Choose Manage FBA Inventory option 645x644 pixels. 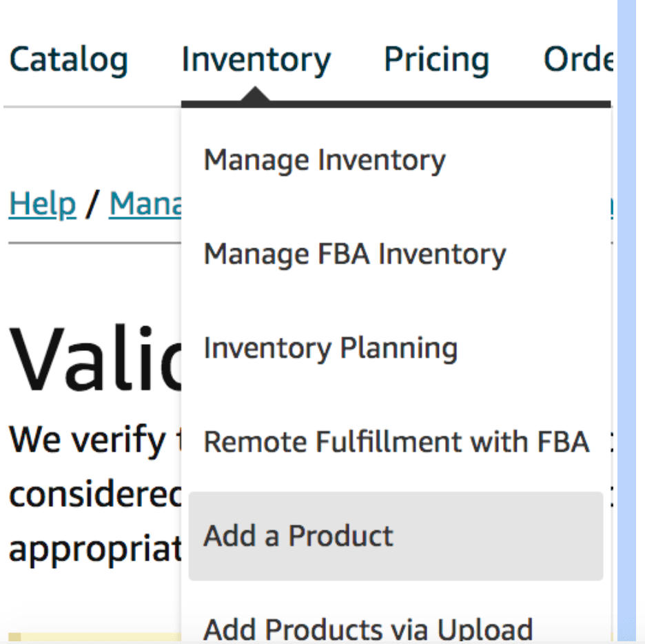tap(355, 254)
